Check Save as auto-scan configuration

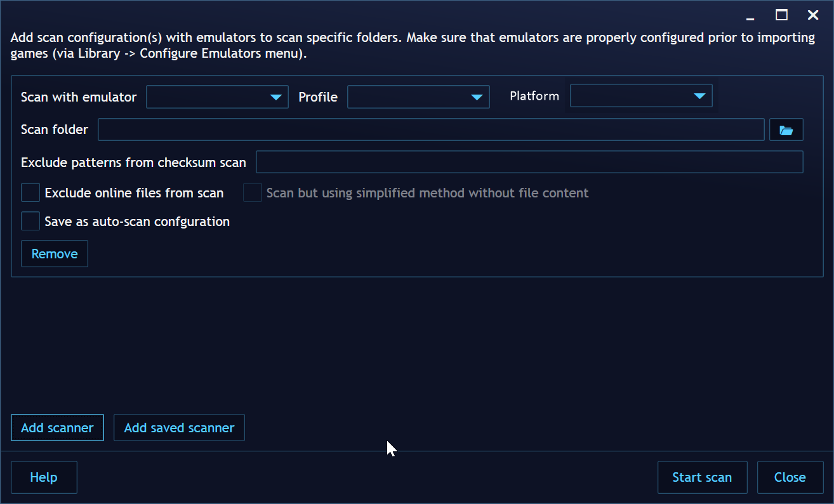click(30, 221)
